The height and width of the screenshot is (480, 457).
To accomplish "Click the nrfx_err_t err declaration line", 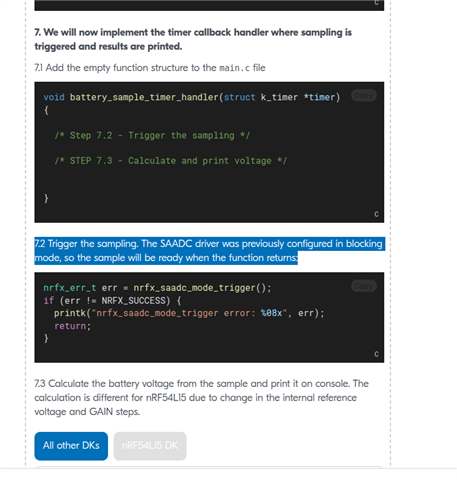I will point(157,288).
